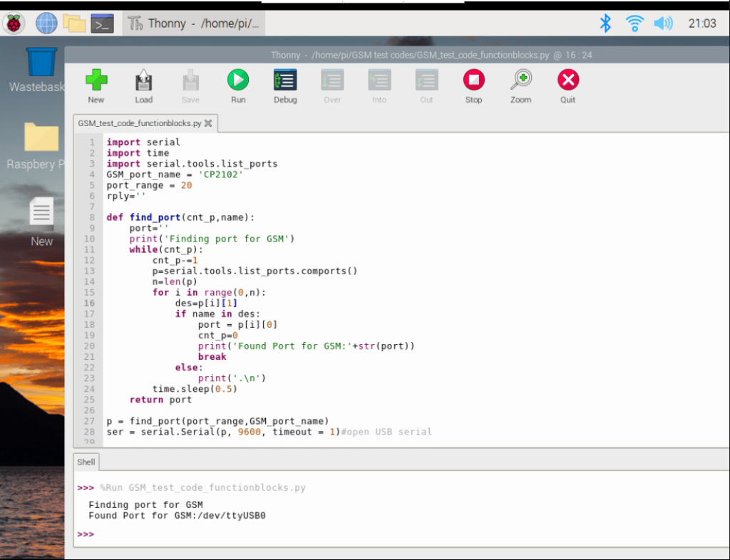The width and height of the screenshot is (730, 560).
Task: Click the 21:03 clock
Action: (x=701, y=24)
